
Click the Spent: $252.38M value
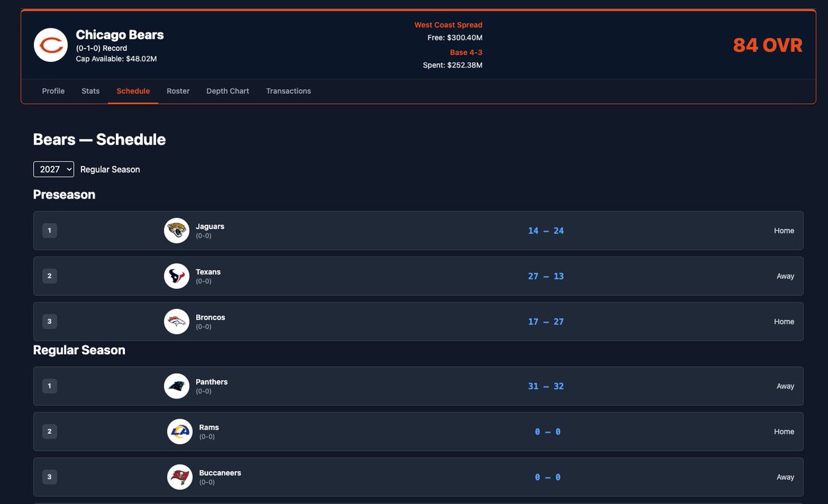tap(453, 65)
